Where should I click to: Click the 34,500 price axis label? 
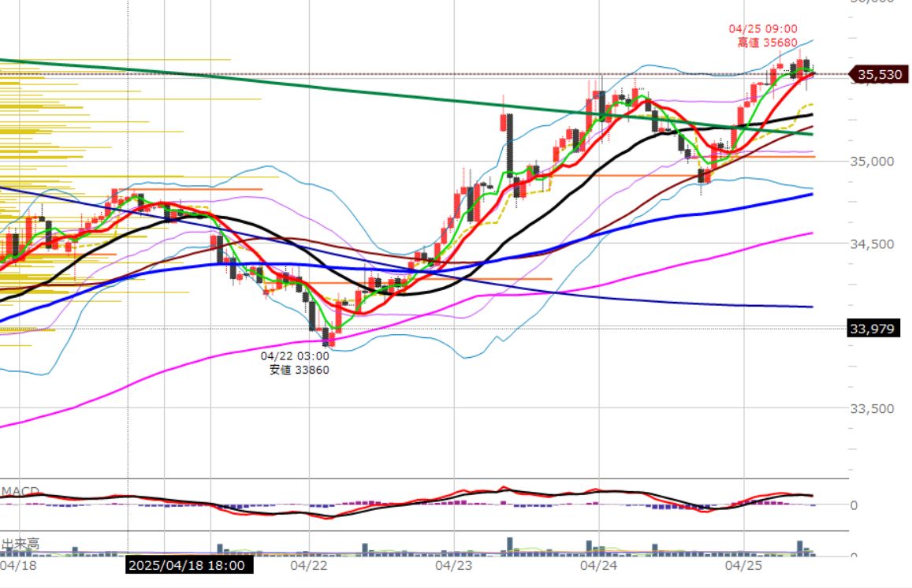[872, 244]
